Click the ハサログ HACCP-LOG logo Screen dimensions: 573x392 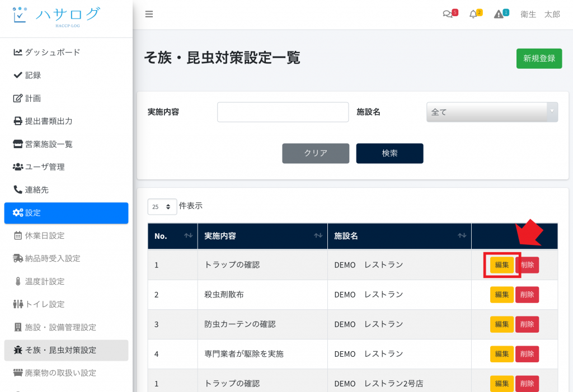(57, 17)
